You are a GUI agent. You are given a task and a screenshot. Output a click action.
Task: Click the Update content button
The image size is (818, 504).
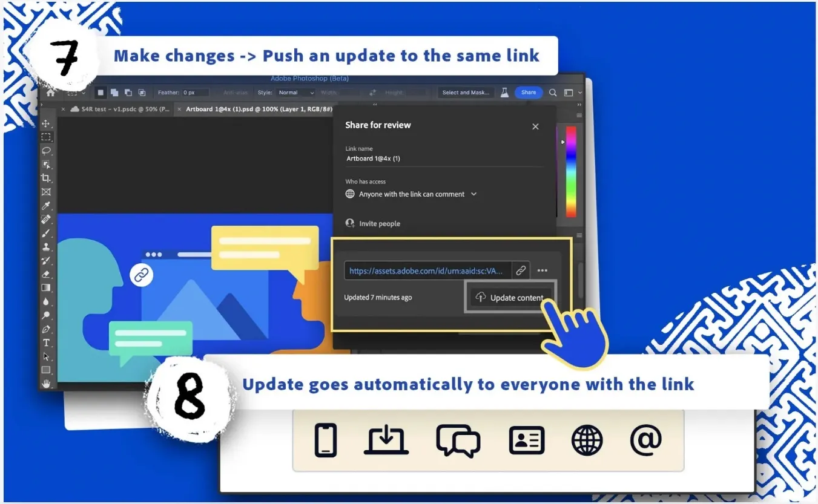pos(510,298)
